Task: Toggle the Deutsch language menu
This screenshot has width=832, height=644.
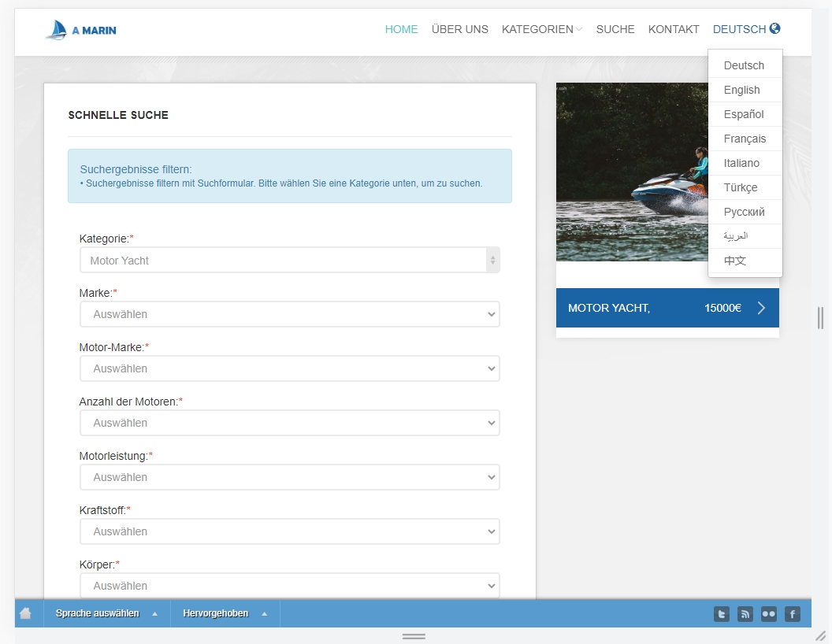Action: coord(746,29)
